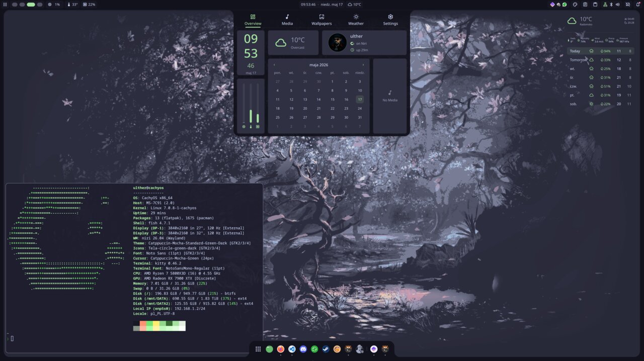This screenshot has width=644, height=361.
Task: Select date 10 in the calendar
Action: coord(360,91)
